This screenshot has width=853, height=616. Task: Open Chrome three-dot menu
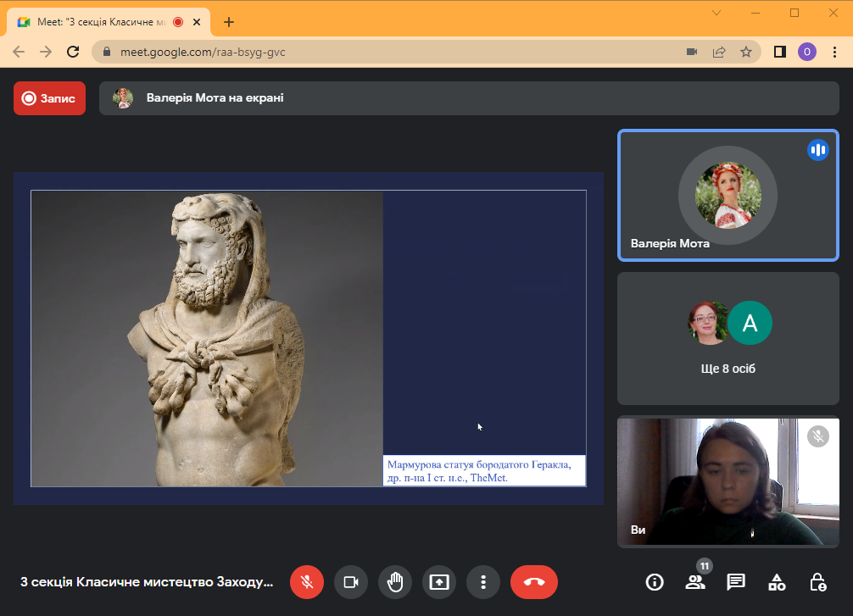[834, 53]
